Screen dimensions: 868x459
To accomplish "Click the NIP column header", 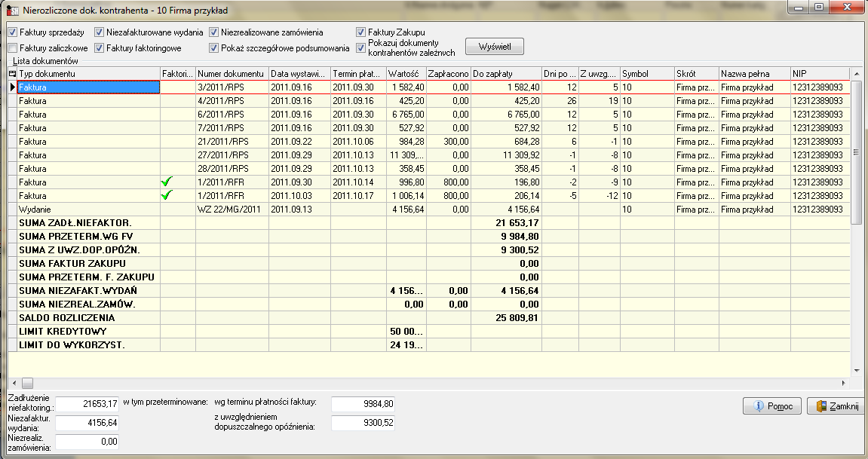I will pos(820,74).
